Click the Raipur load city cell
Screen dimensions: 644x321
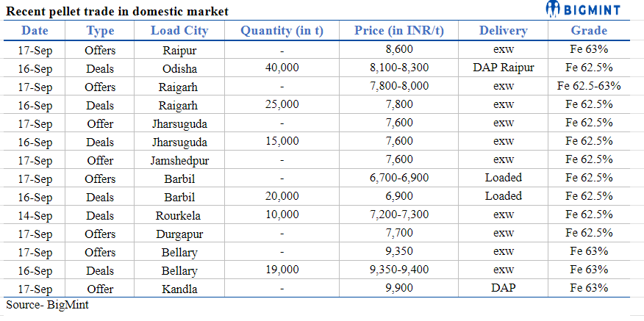tap(179, 50)
